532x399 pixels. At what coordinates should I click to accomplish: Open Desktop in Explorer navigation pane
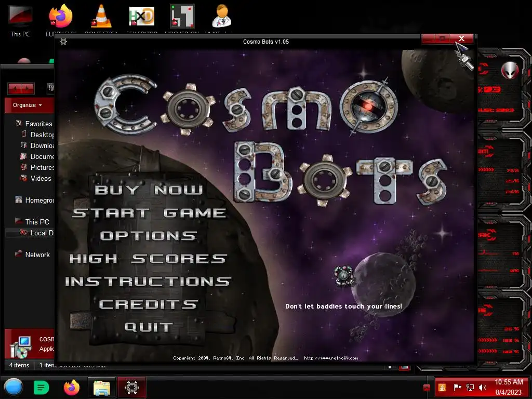click(37, 135)
